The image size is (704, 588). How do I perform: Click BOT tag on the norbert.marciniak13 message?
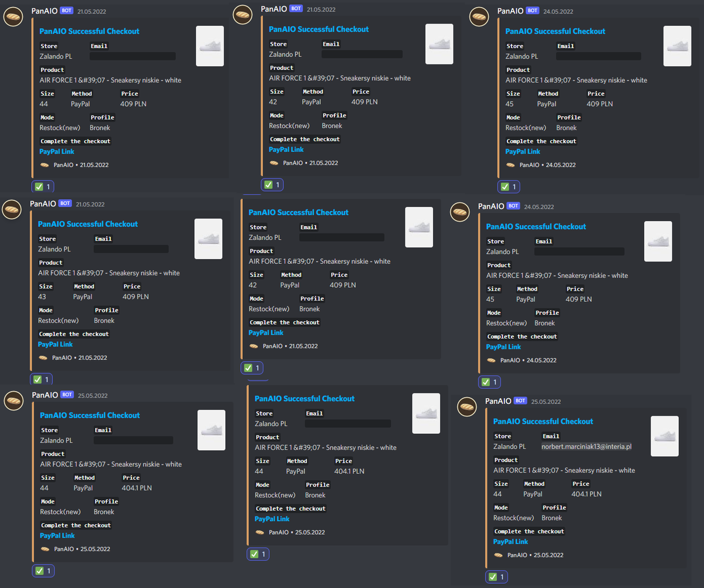[x=520, y=401]
